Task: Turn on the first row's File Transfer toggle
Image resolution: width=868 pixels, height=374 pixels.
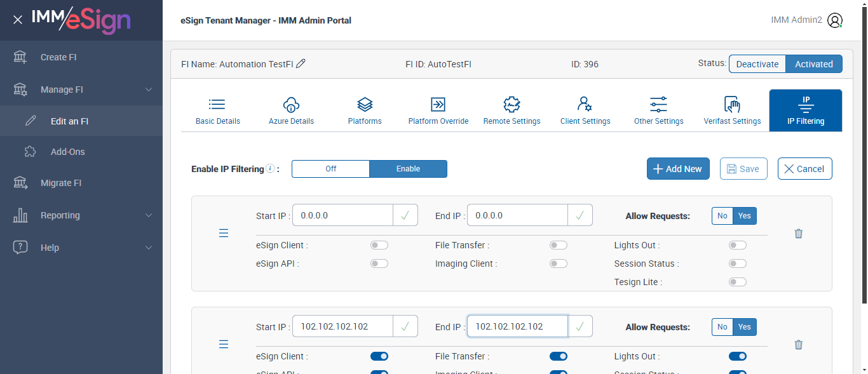Action: (x=559, y=245)
